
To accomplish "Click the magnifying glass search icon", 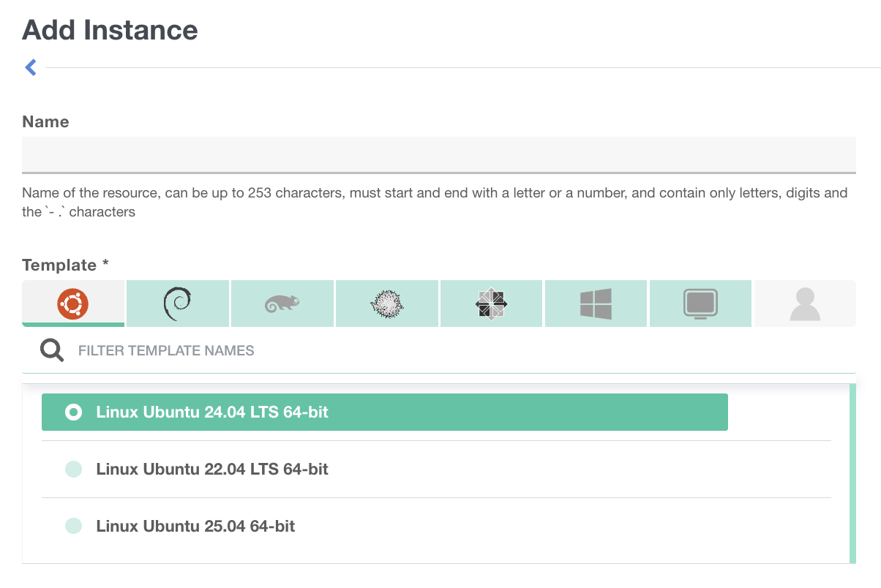I will [52, 350].
